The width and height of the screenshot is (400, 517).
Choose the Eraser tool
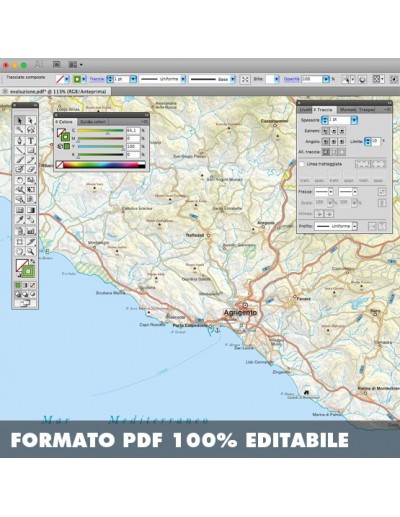point(31,169)
